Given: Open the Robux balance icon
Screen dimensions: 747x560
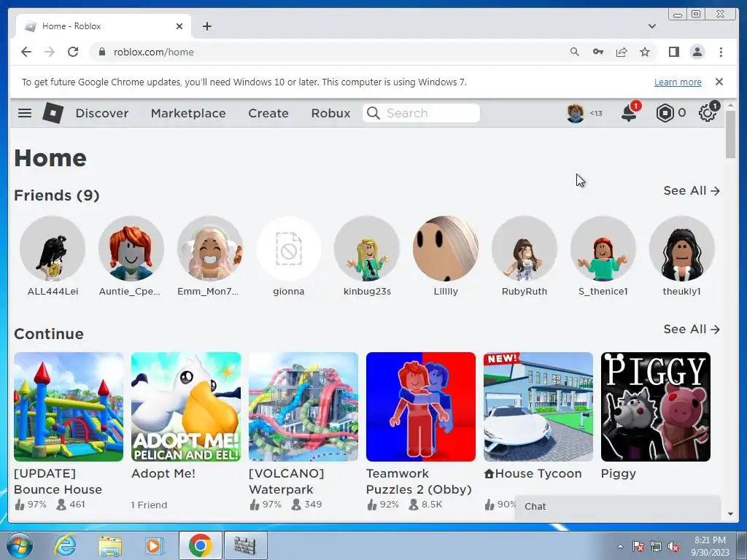Looking at the screenshot, I should point(665,113).
